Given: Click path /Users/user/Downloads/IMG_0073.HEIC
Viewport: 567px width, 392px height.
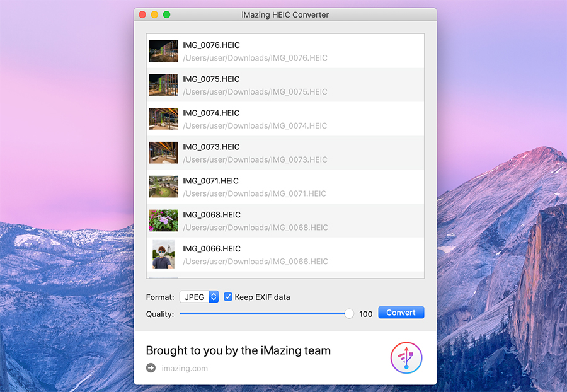Looking at the screenshot, I should pos(255,160).
